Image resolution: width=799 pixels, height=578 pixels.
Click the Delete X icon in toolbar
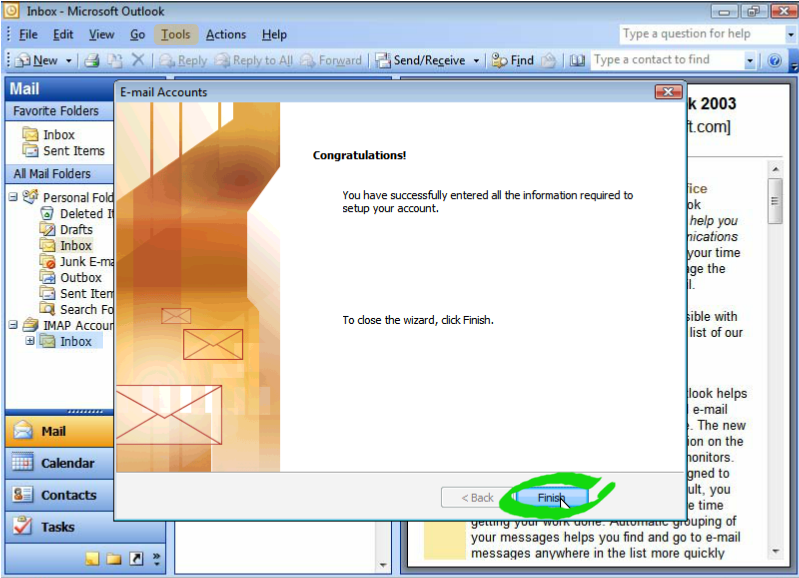pyautogui.click(x=138, y=60)
